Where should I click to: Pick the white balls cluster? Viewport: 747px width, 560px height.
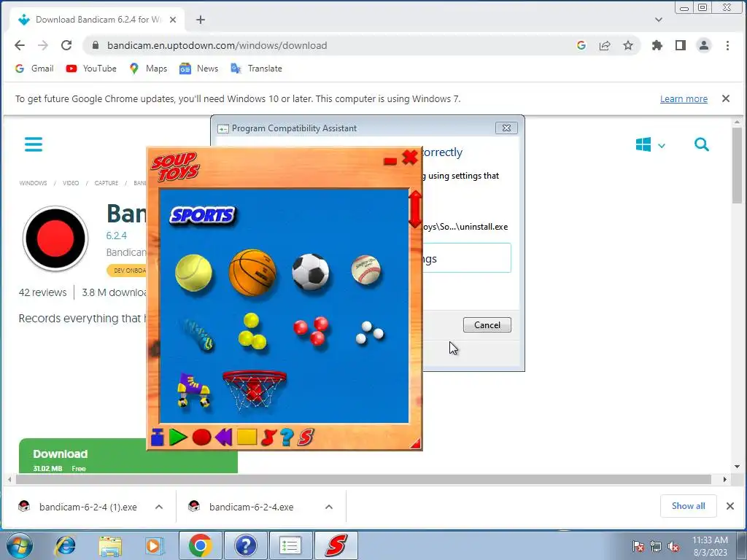click(x=370, y=332)
